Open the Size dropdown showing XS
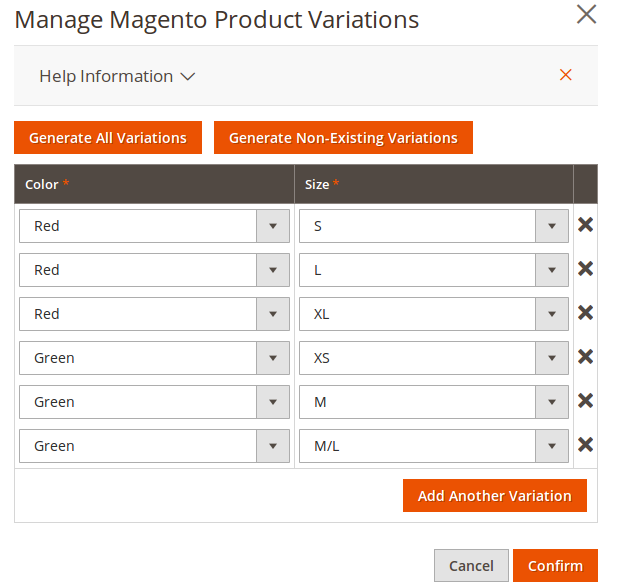The image size is (617, 588). click(434, 358)
